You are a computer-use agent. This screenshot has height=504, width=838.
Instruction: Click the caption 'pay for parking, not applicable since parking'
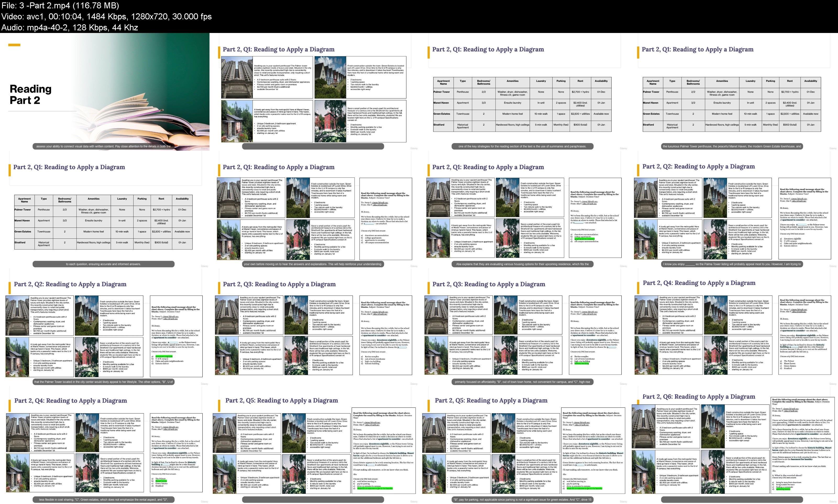click(522, 500)
